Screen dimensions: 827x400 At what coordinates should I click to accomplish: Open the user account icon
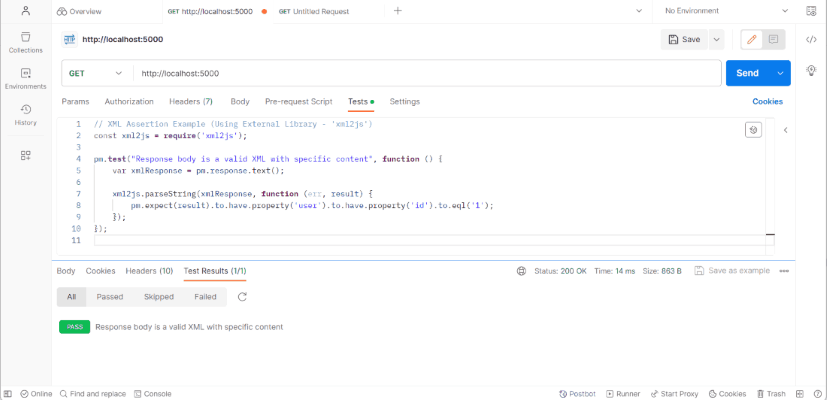[25, 11]
